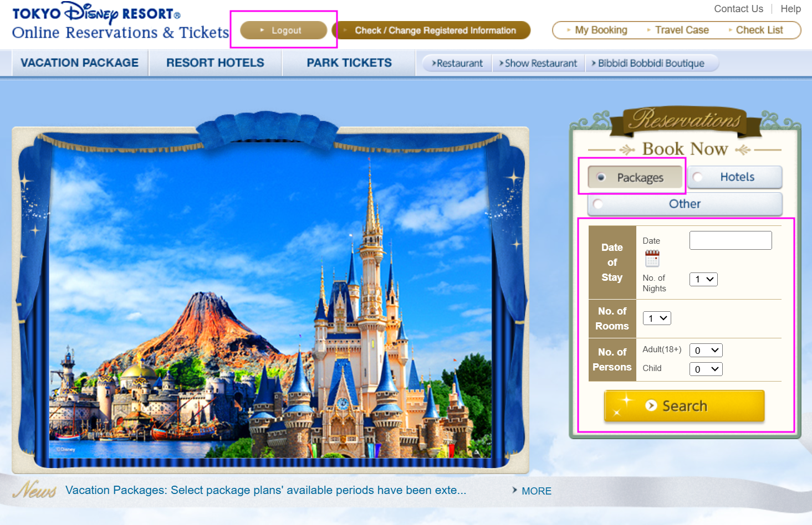Focus the Date input field
The image size is (812, 525).
[x=731, y=240]
